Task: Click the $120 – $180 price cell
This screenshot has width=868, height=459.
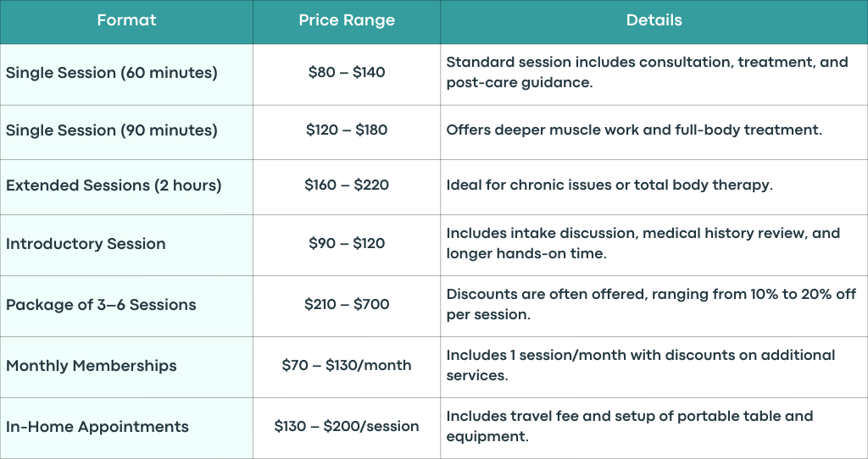Action: (x=347, y=132)
